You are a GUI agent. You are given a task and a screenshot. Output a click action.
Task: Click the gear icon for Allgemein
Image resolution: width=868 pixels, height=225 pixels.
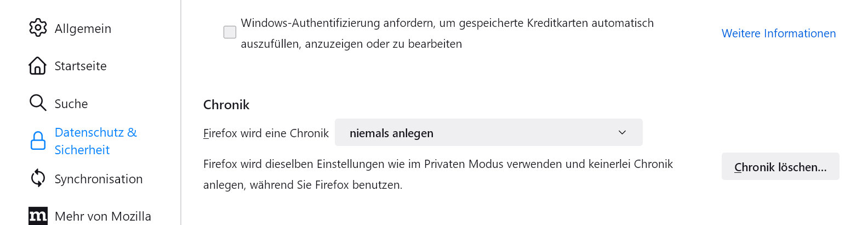pyautogui.click(x=38, y=28)
